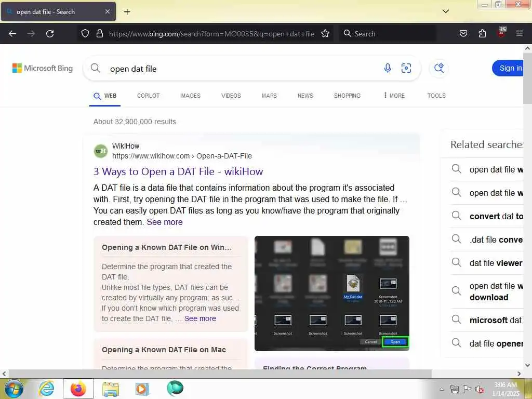Click the scroll left arrow
The width and height of the screenshot is (532, 399).
(x=4, y=374)
